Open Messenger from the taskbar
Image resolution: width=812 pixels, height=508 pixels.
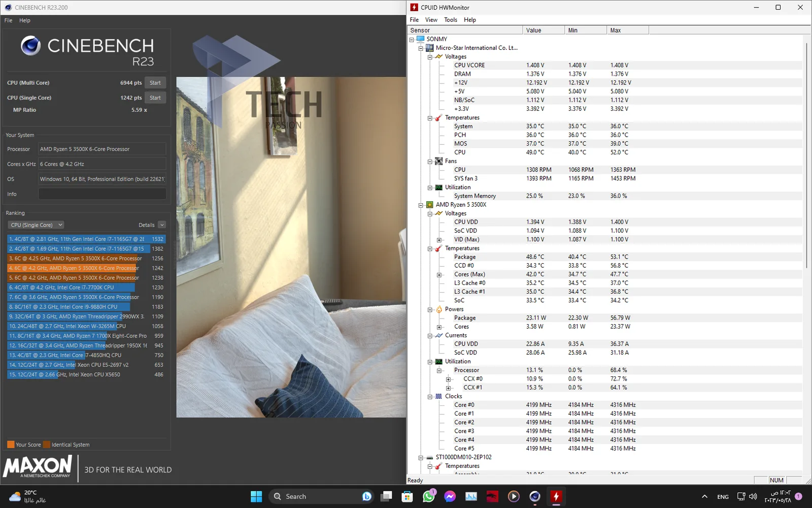pos(450,496)
